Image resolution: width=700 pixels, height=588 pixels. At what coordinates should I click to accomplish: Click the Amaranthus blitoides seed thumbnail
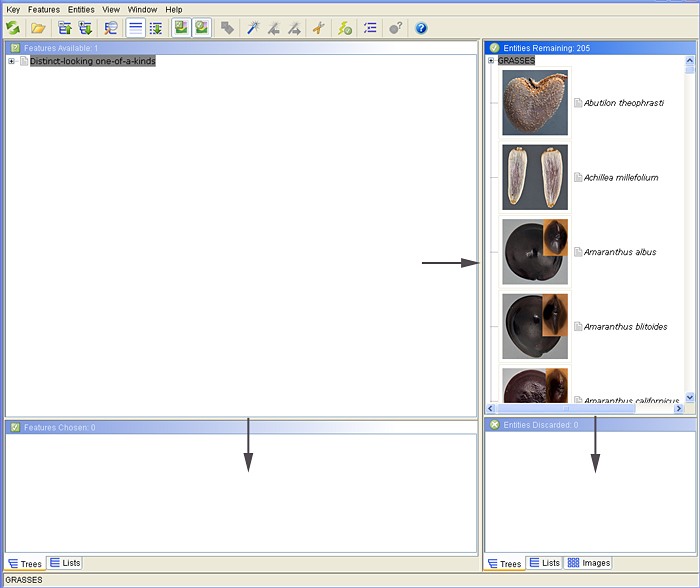pos(535,326)
